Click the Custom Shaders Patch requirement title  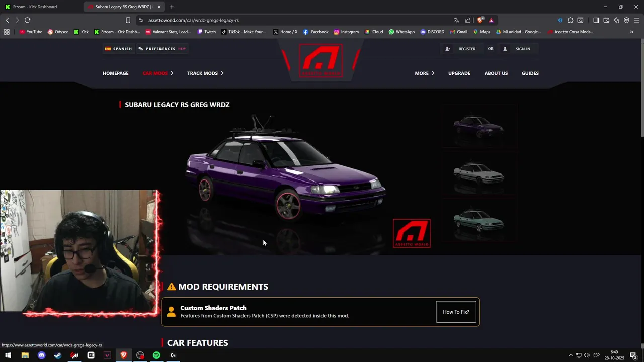click(x=213, y=308)
